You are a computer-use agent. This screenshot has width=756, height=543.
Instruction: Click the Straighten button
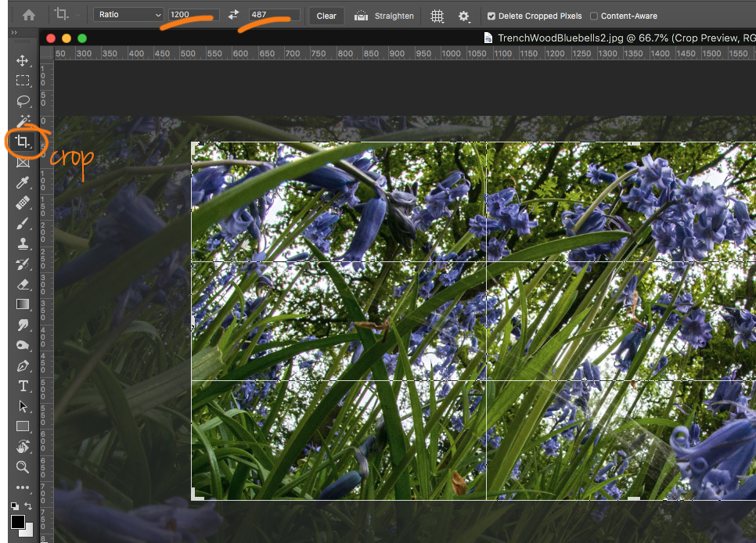(x=384, y=16)
